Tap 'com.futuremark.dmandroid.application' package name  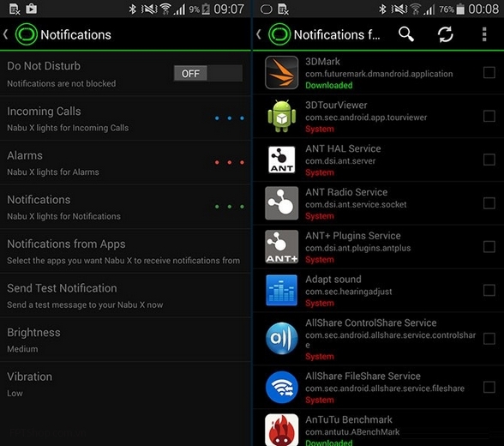379,74
